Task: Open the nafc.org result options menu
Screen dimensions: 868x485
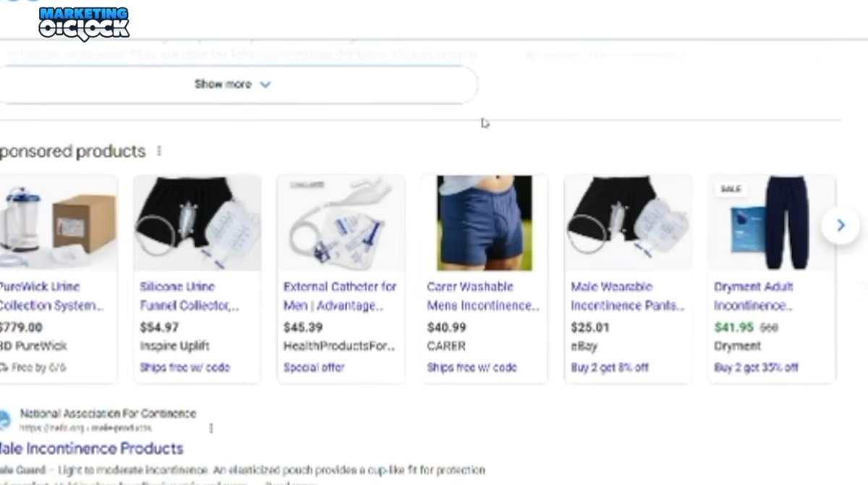Action: tap(211, 428)
